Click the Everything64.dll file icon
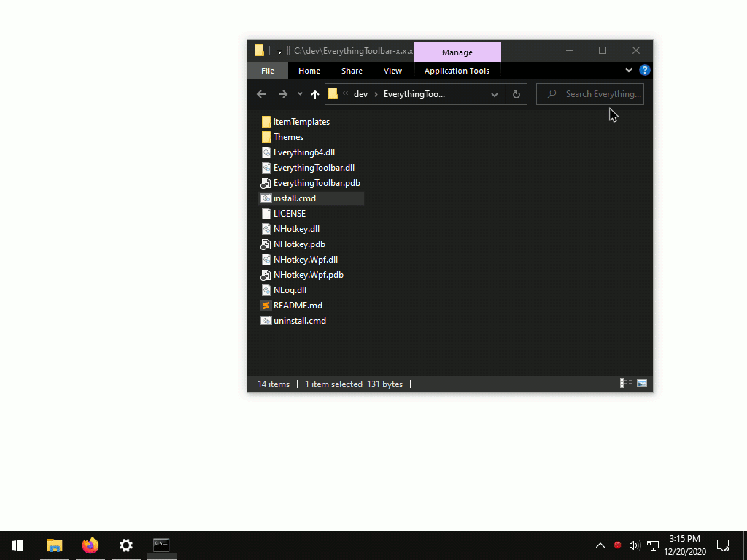 click(x=266, y=152)
